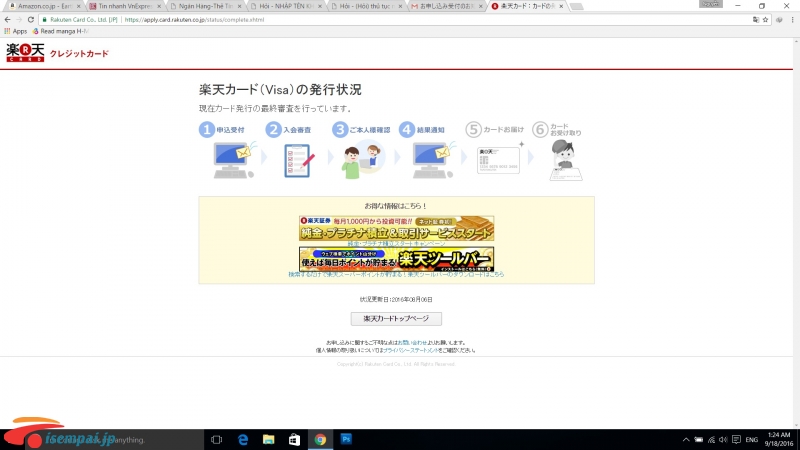The image size is (800, 450).
Task: Open the Action Center notifications icon
Action: click(736, 440)
